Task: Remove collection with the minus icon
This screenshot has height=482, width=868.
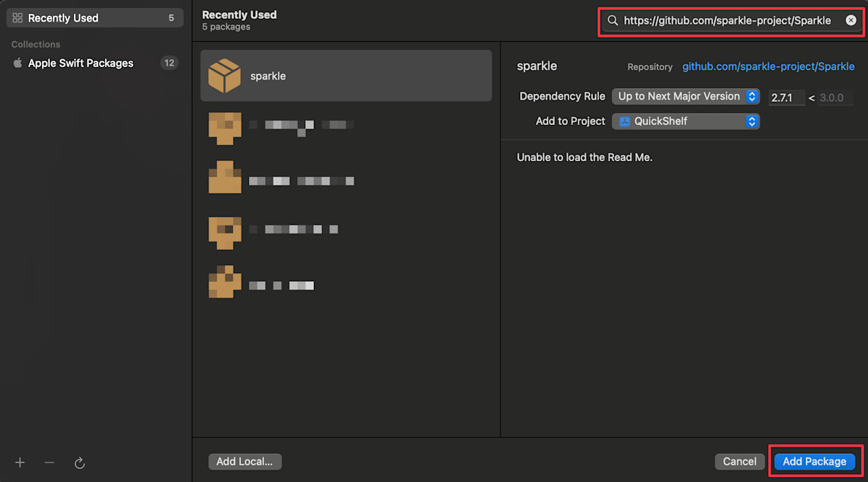Action: pyautogui.click(x=49, y=462)
